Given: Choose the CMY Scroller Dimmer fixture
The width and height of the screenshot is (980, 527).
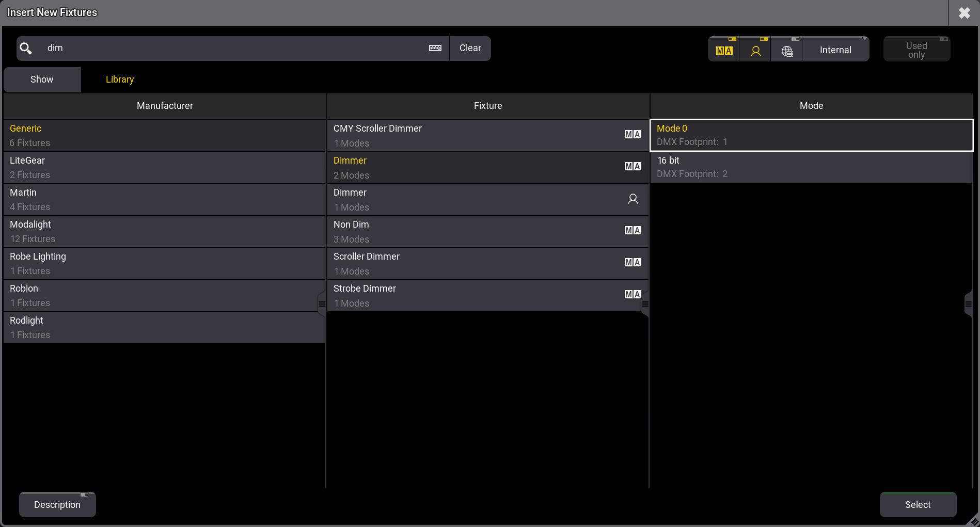Looking at the screenshot, I should point(487,135).
